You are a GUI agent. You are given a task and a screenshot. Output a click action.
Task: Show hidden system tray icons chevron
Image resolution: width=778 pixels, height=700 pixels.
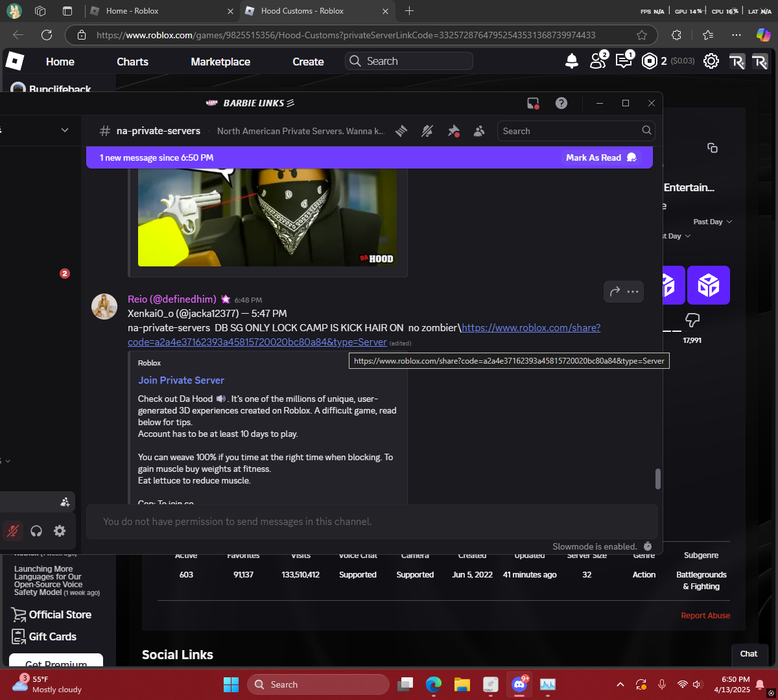coord(620,684)
